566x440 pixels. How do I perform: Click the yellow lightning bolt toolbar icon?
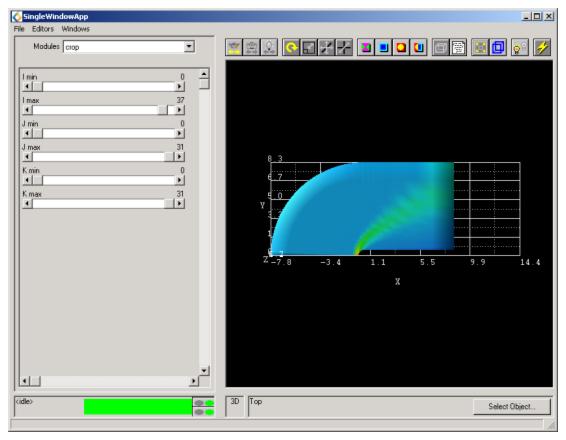coord(542,47)
